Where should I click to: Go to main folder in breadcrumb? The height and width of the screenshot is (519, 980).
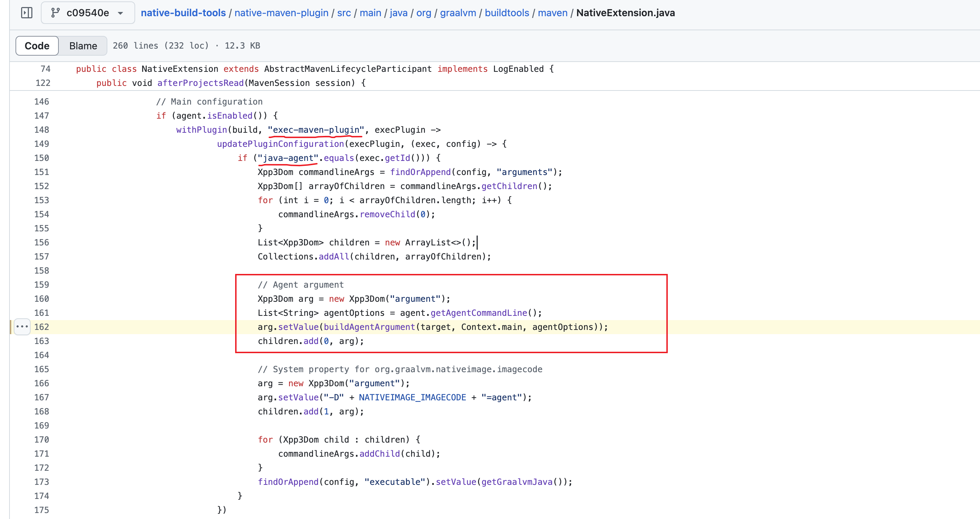[370, 13]
